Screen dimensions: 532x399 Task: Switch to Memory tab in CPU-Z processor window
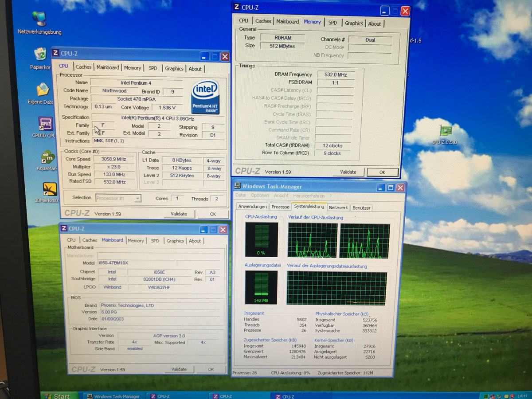[x=133, y=68]
